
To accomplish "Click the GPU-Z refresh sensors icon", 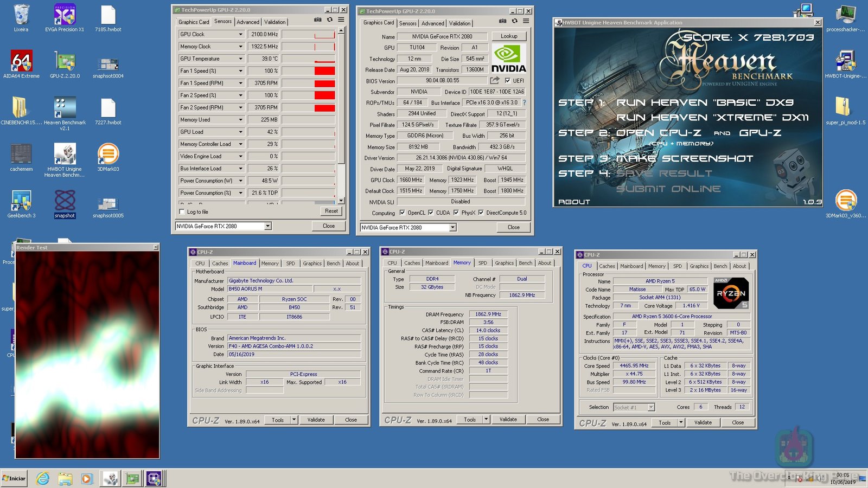I will click(330, 18).
